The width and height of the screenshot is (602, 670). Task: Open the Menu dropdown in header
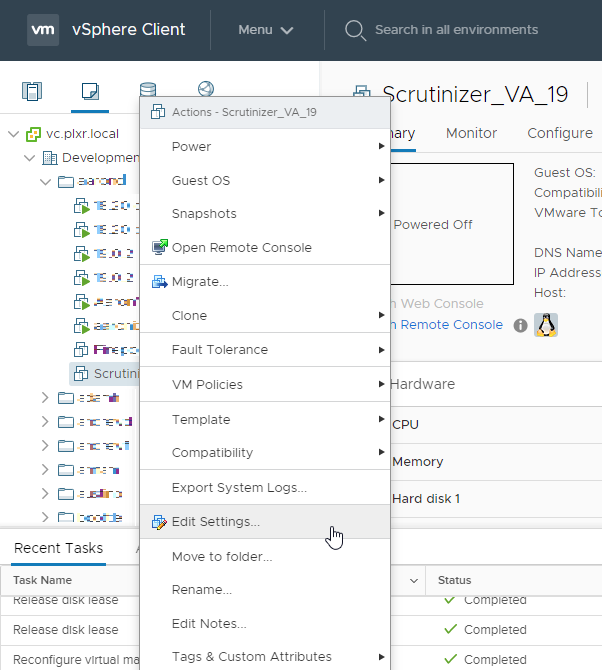coord(265,30)
